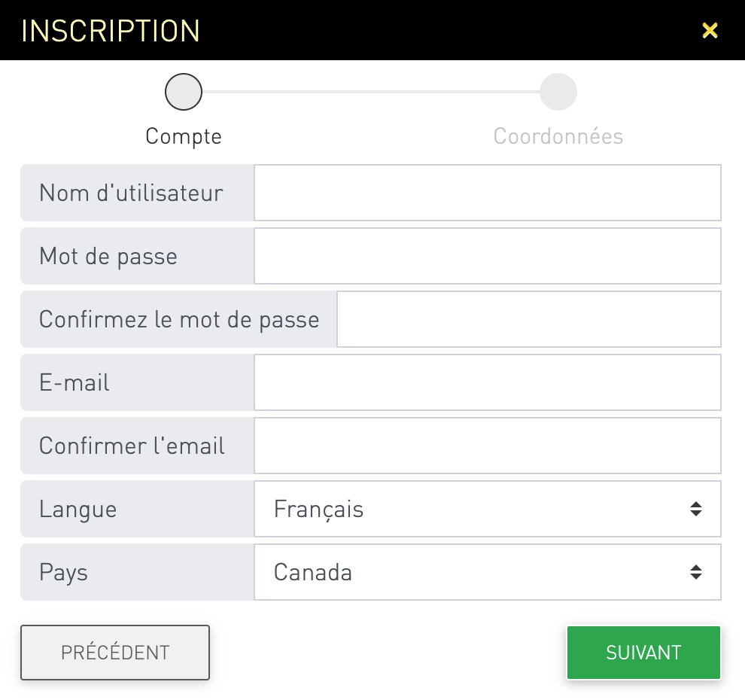Open the Pays dropdown showing Canada

click(488, 572)
